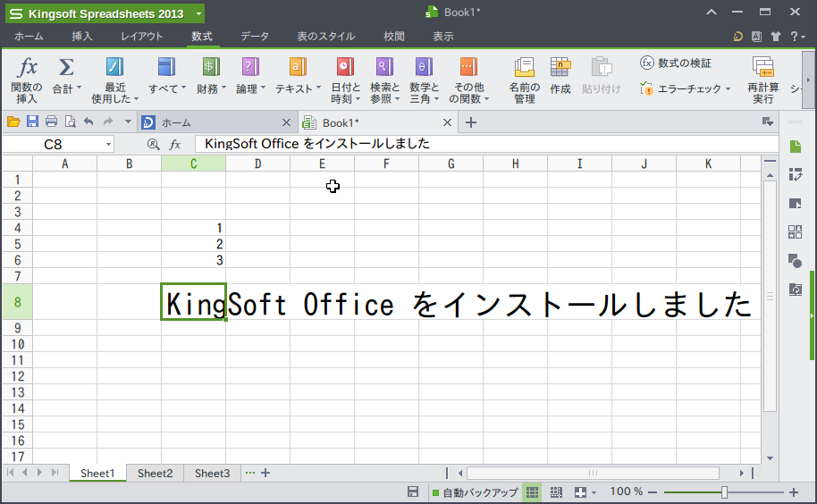Open the Financial (財務) functions icon
This screenshot has height=504, width=817.
pos(210,67)
